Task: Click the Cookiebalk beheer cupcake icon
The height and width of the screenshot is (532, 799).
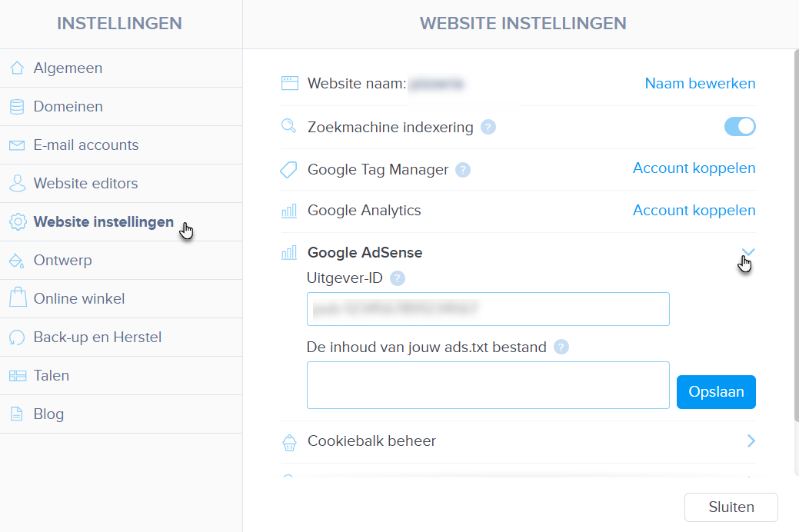Action: (289, 441)
